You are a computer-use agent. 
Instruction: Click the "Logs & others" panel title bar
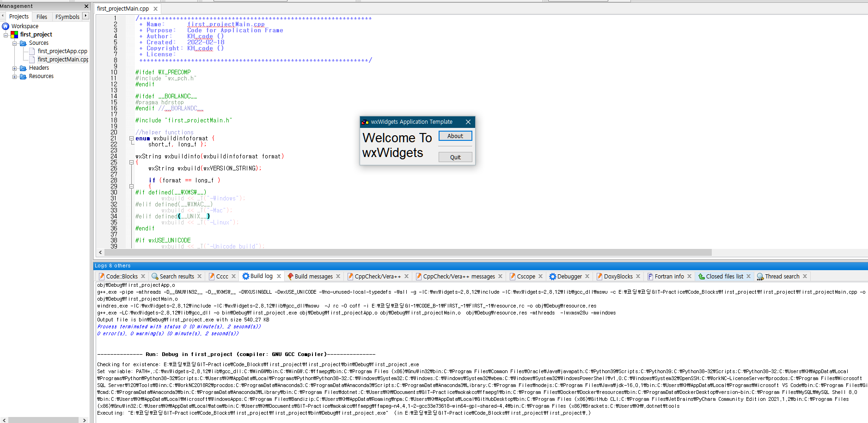(x=480, y=266)
